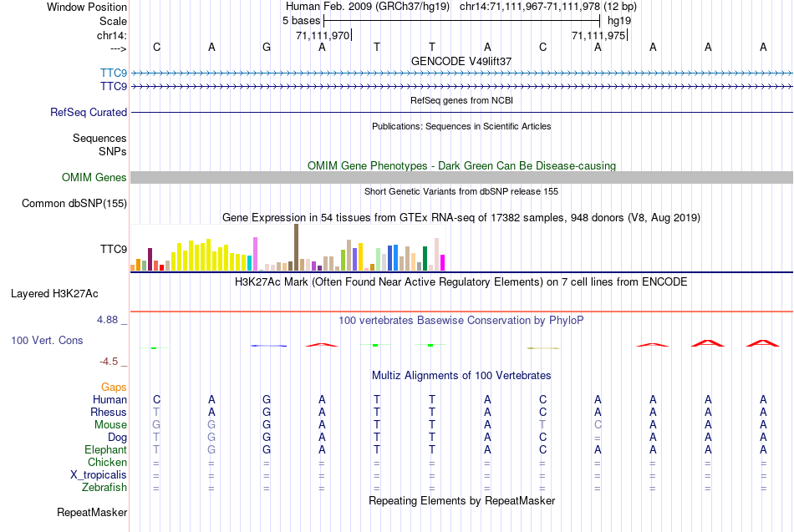794x532 pixels.
Task: Click the Common dbSNP(155) label
Action: (x=74, y=204)
